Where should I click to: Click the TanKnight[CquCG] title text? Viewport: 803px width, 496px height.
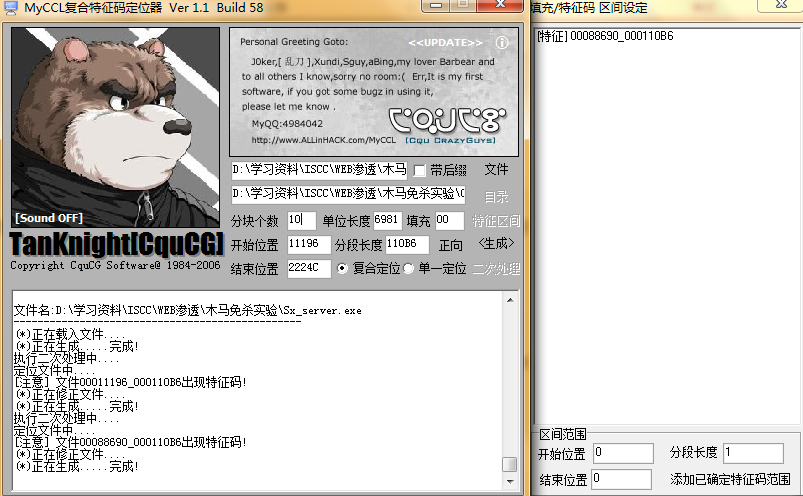pos(116,244)
